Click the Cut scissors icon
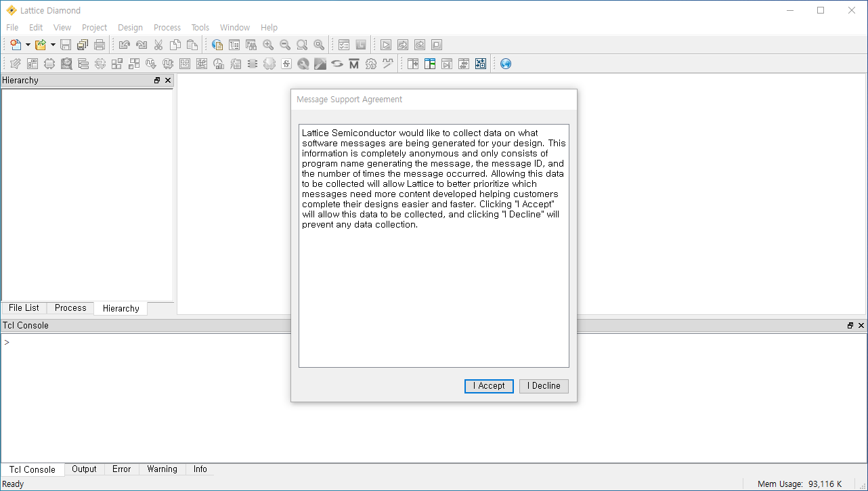The width and height of the screenshot is (868, 491). (x=158, y=45)
